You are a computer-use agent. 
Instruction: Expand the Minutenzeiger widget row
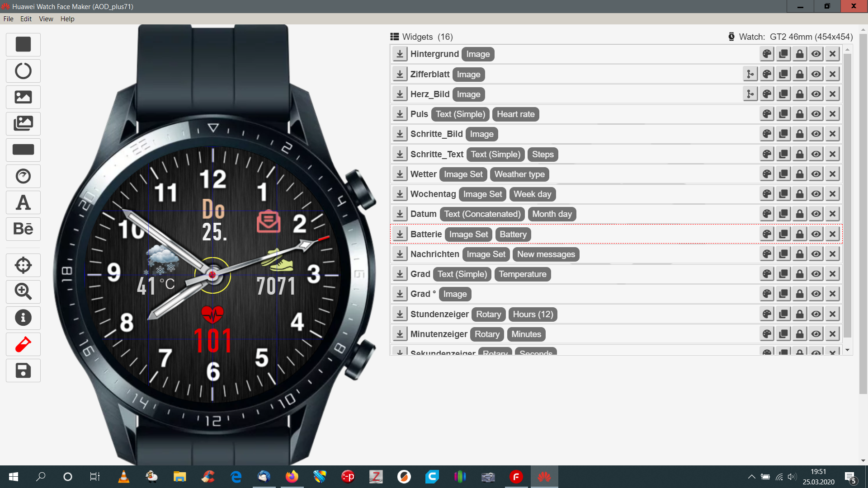tap(400, 334)
